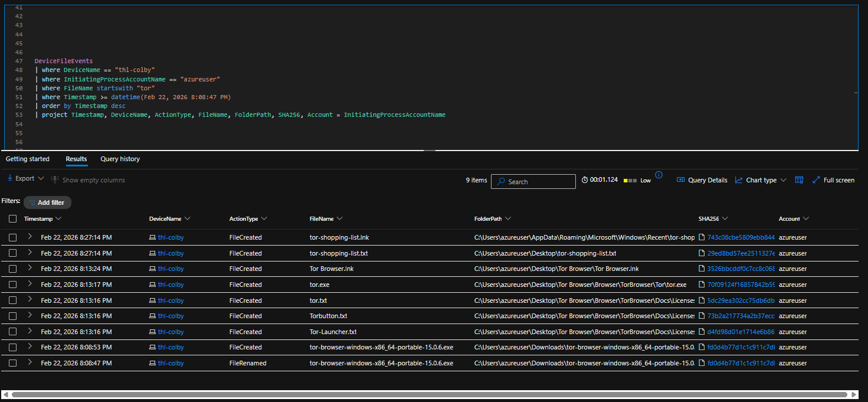Open the ActionType column sort dropdown
Screen dimensions: 868x402
click(x=264, y=219)
